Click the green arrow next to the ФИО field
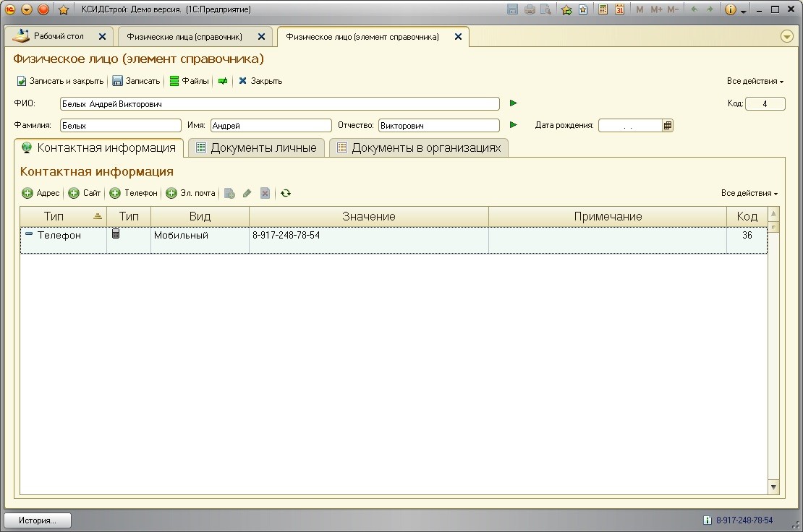The height and width of the screenshot is (532, 803). tap(514, 103)
